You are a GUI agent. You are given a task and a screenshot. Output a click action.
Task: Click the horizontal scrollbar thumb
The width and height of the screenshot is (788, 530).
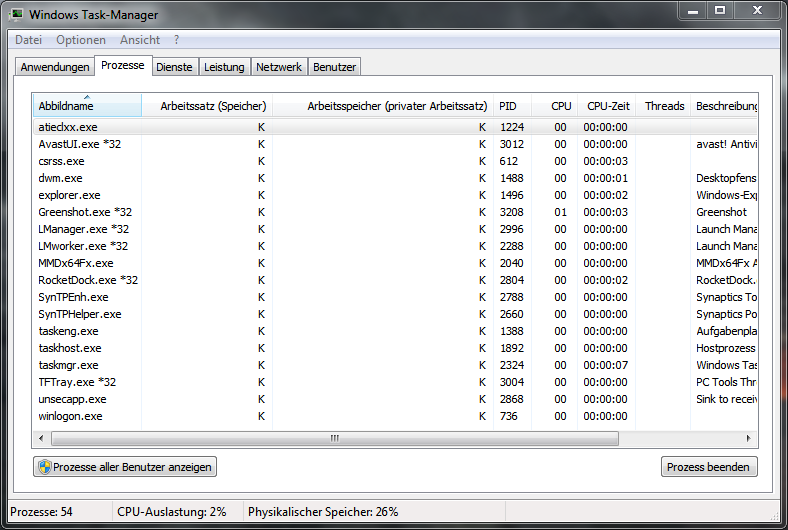[x=335, y=438]
